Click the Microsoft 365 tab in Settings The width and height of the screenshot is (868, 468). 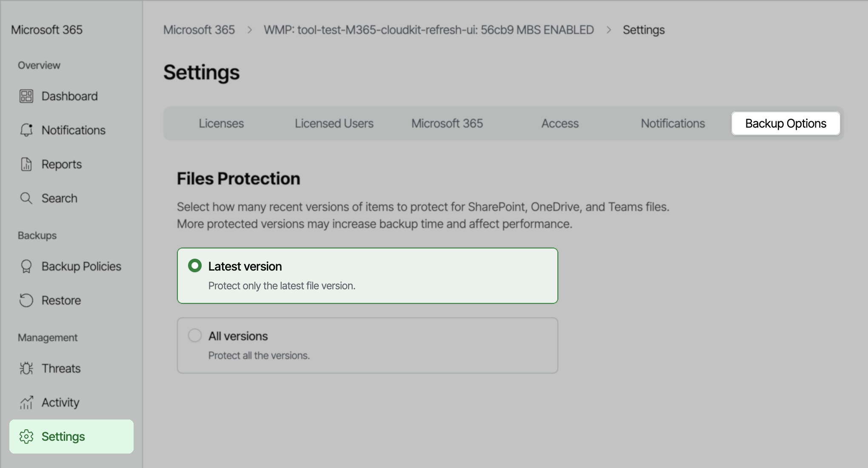[x=446, y=123]
